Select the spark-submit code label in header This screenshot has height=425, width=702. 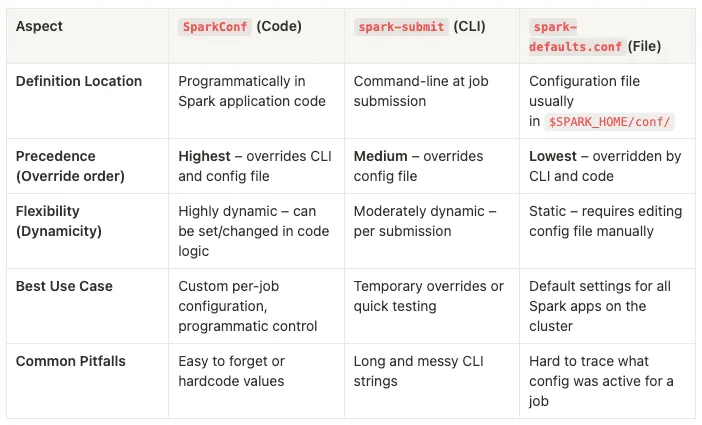coord(401,26)
